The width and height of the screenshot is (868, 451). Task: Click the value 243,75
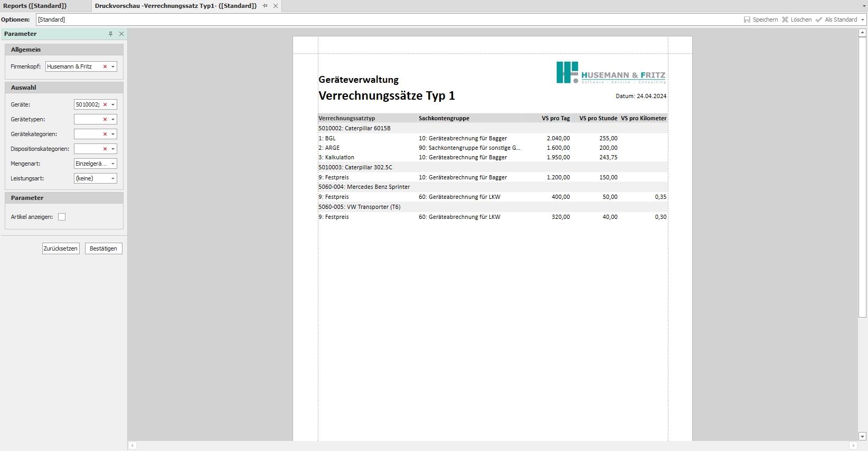608,157
